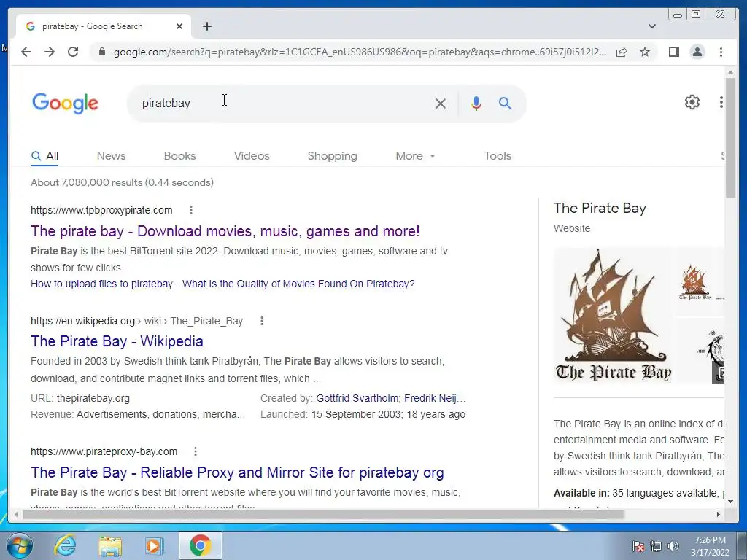This screenshot has width=747, height=560.
Task: Click 'thepiratebay.org' URL text
Action: pos(93,399)
